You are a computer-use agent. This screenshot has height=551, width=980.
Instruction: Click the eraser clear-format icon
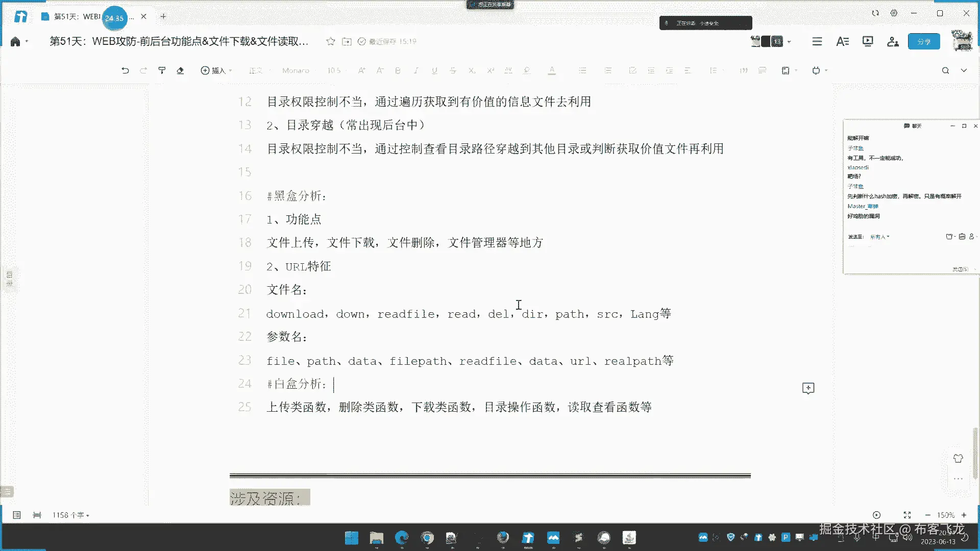180,70
